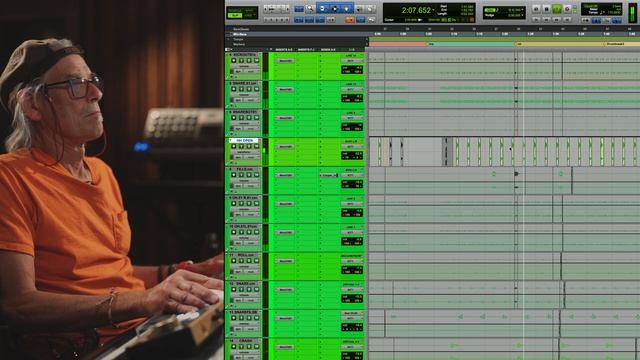This screenshot has width=640, height=360.
Task: Select the HH OPEN track name
Action: coord(244,140)
